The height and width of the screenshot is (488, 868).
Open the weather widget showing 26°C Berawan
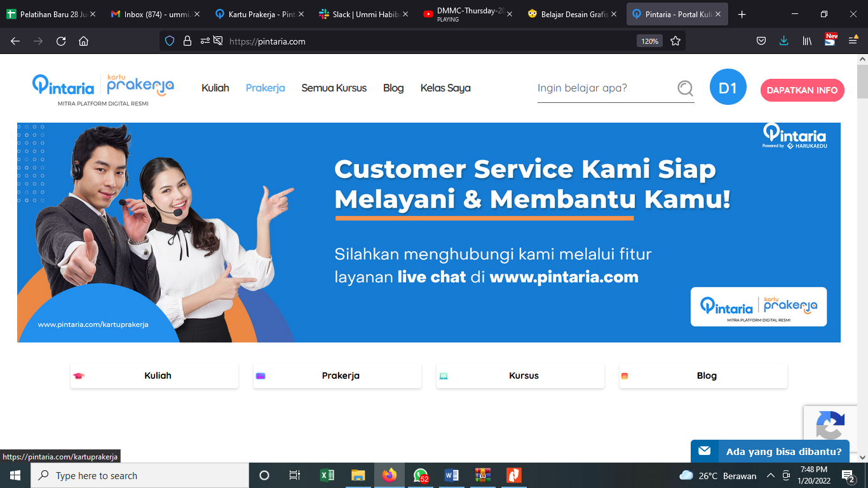[718, 475]
